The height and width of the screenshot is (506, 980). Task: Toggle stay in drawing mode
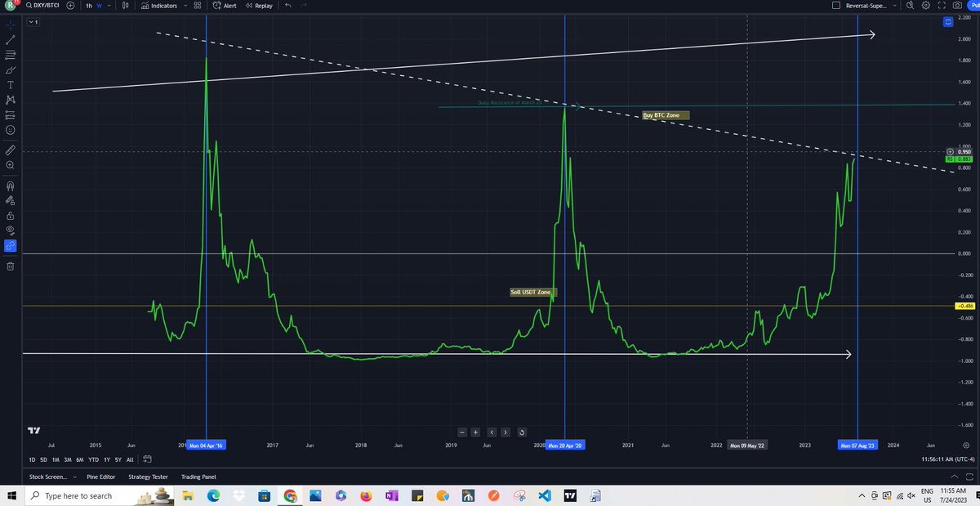10,200
